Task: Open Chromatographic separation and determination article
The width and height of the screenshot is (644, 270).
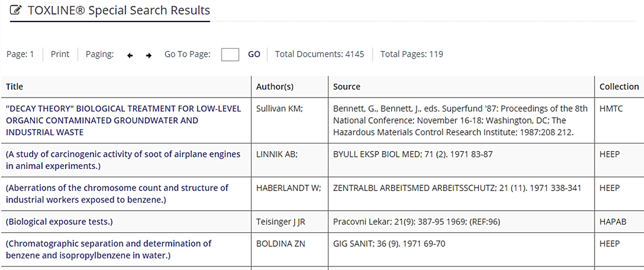Action: coord(109,250)
